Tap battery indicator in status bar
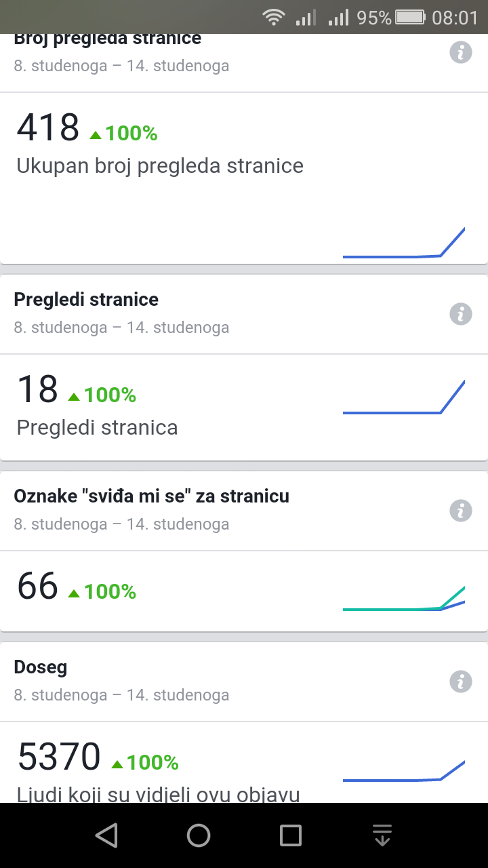 pyautogui.click(x=411, y=18)
